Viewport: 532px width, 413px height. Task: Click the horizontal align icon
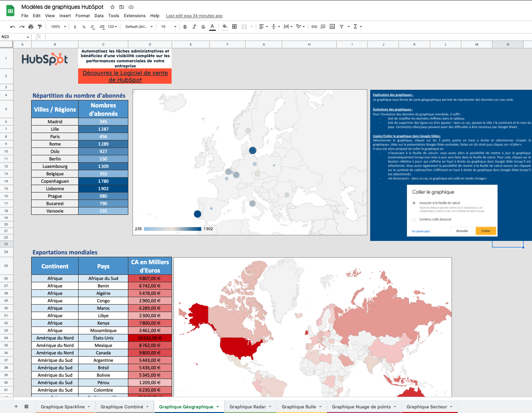(x=262, y=27)
